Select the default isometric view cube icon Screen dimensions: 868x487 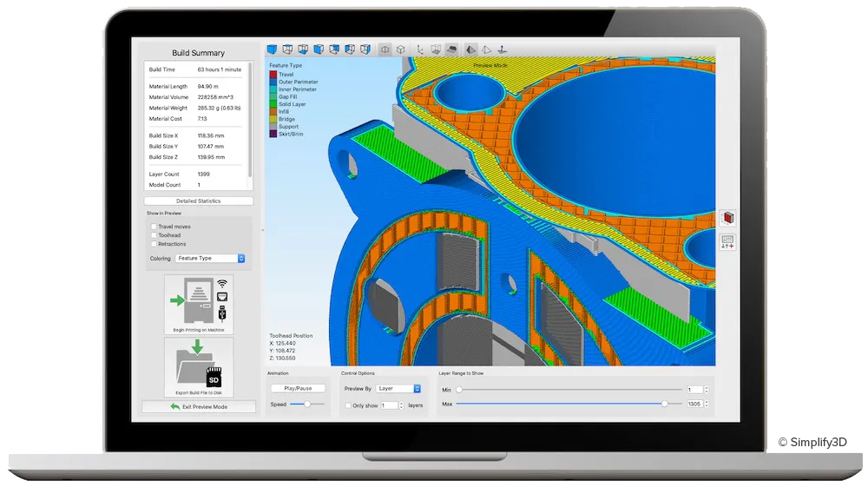click(x=272, y=49)
